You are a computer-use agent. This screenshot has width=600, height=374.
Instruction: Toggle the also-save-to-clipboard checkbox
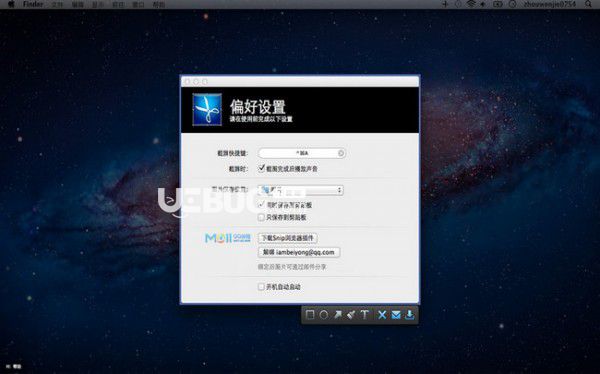[x=261, y=205]
